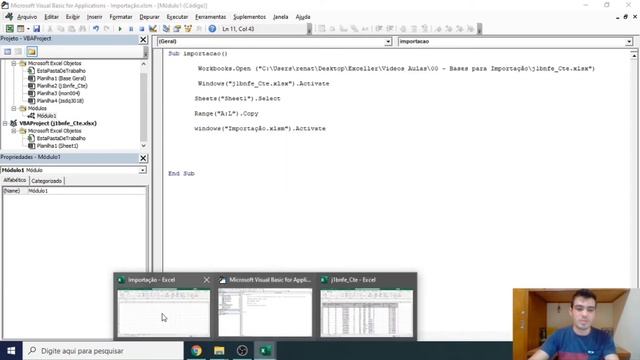The image size is (640, 360).
Task: Open VBA Help question mark icon
Action: 212,29
